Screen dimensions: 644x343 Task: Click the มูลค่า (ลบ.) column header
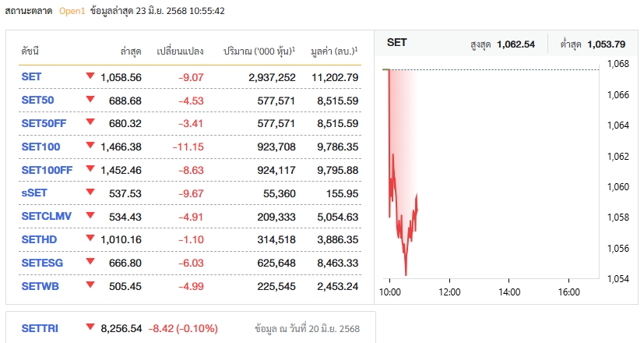(x=333, y=51)
